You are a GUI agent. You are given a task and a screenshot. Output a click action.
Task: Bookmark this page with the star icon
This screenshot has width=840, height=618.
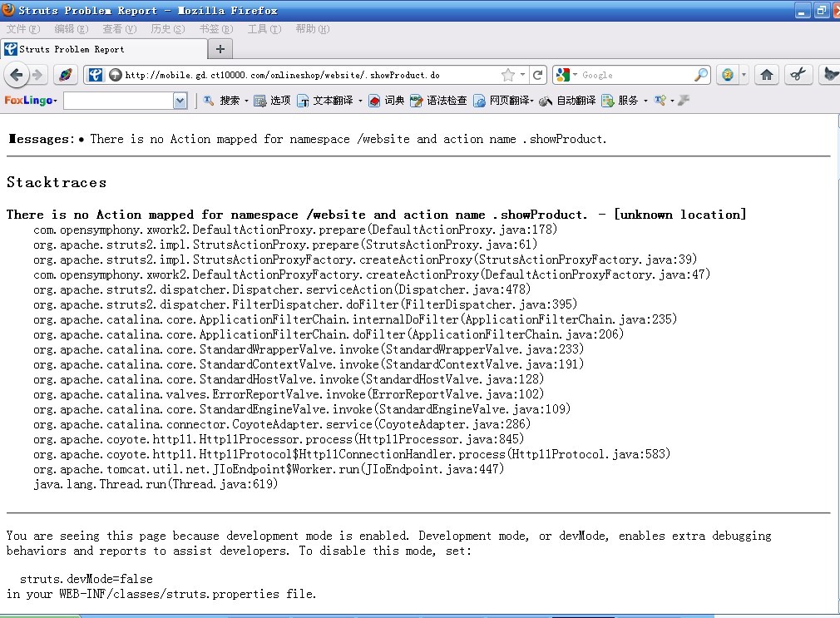[x=508, y=75]
